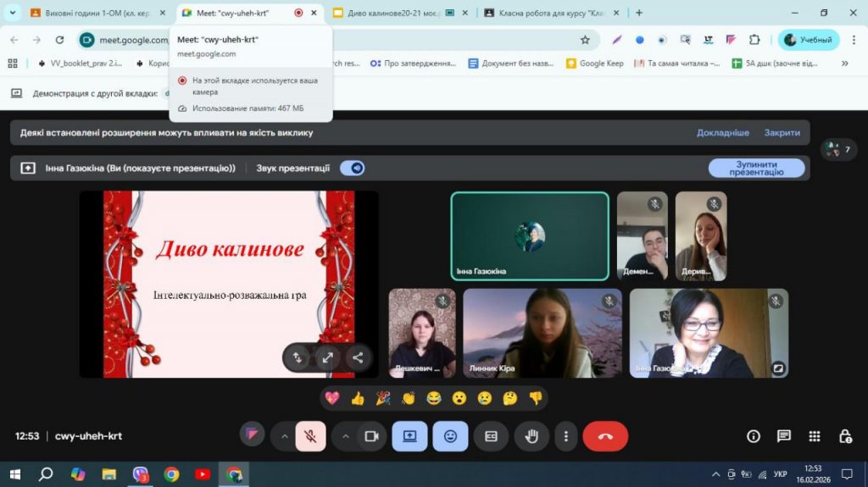Open more options three-dot menu
This screenshot has height=487, width=868.
click(565, 436)
